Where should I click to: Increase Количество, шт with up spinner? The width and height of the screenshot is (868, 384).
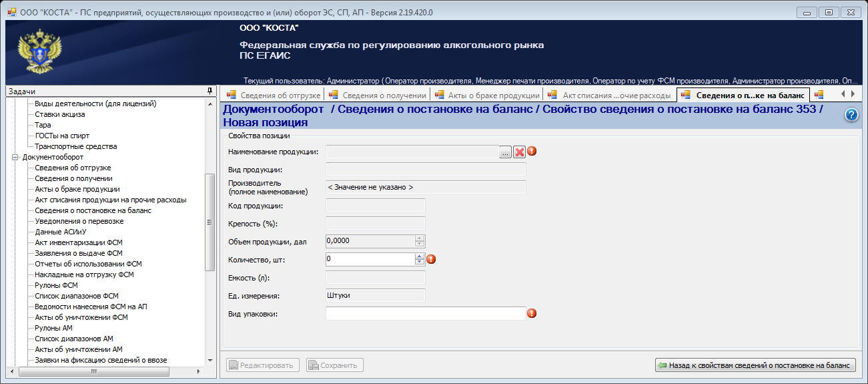(x=420, y=256)
